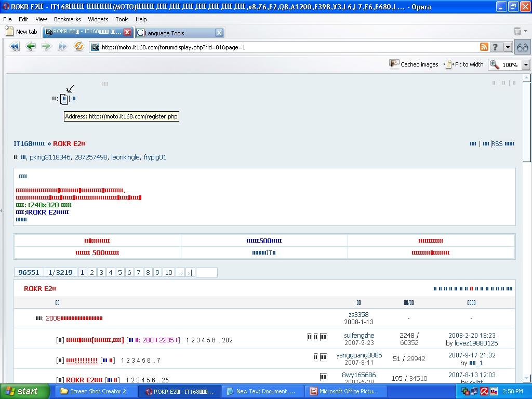Toggle Fit to width

click(464, 64)
